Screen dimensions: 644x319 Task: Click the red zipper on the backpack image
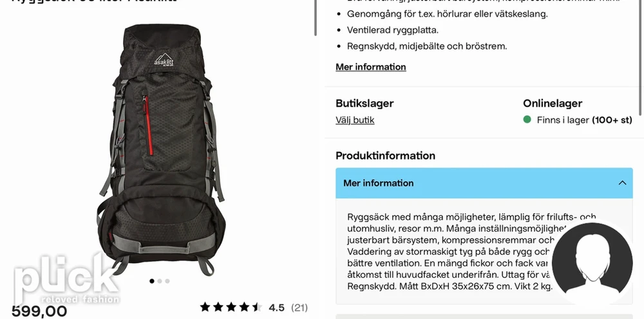[x=148, y=125]
